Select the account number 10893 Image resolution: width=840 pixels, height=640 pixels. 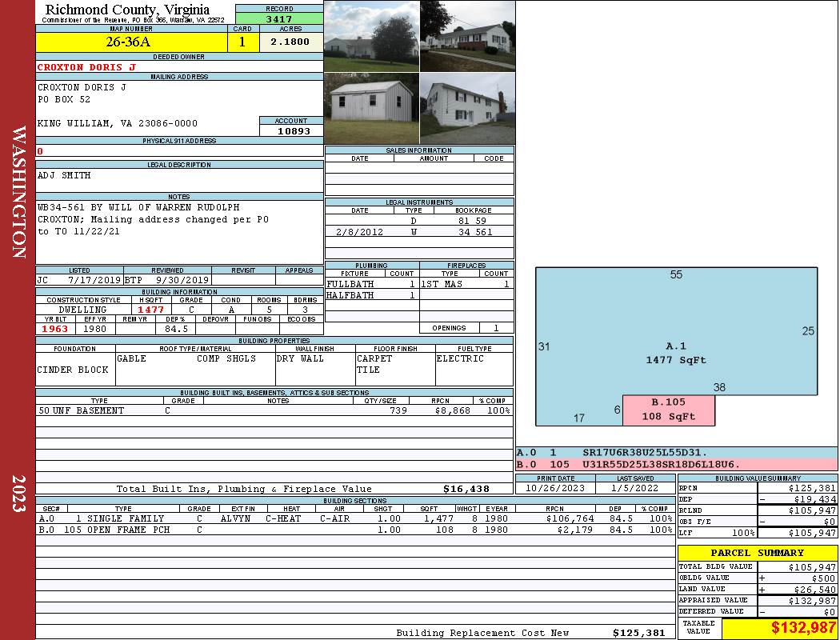[291, 131]
